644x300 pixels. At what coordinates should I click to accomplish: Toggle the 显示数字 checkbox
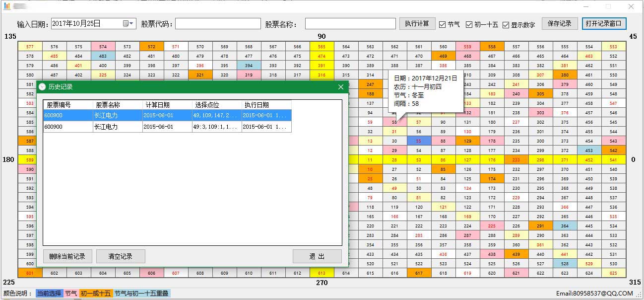tap(519, 25)
